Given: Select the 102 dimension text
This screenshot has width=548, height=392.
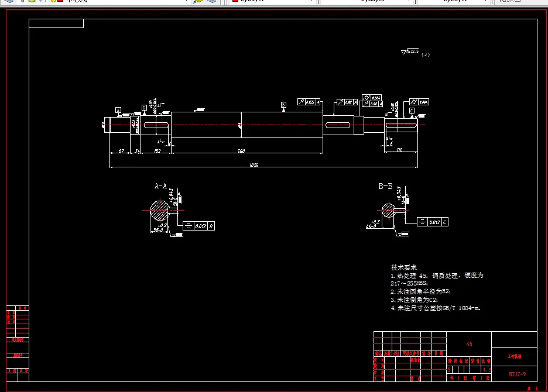Looking at the screenshot, I should tap(157, 151).
